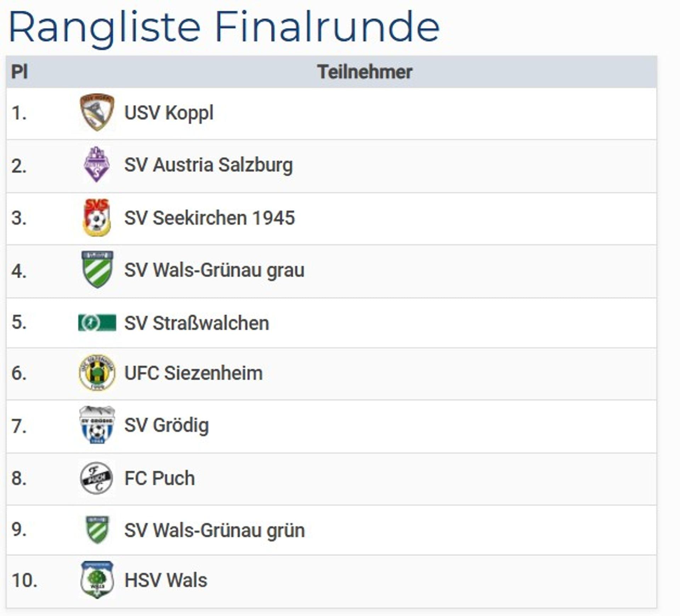680x616 pixels.
Task: Select the SV Straßwalchen team name
Action: [x=197, y=323]
